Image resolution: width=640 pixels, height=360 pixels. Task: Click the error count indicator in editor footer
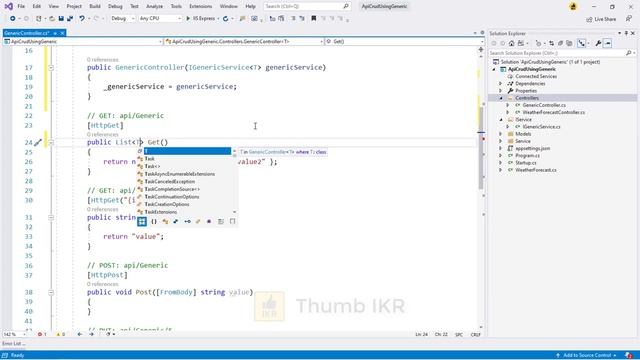(x=42, y=334)
